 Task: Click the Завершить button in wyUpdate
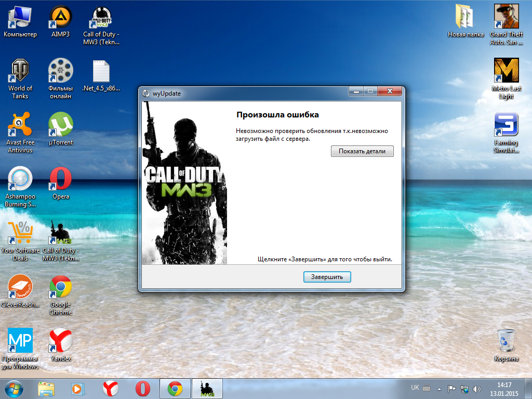pos(327,277)
